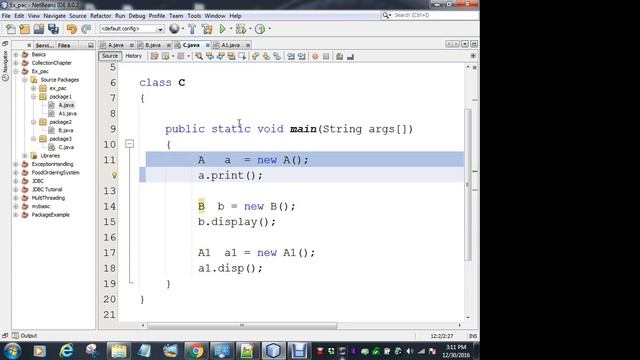Click Comment editor toolbar icon
Image resolution: width=640 pixels, height=360 pixels.
[x=339, y=56]
